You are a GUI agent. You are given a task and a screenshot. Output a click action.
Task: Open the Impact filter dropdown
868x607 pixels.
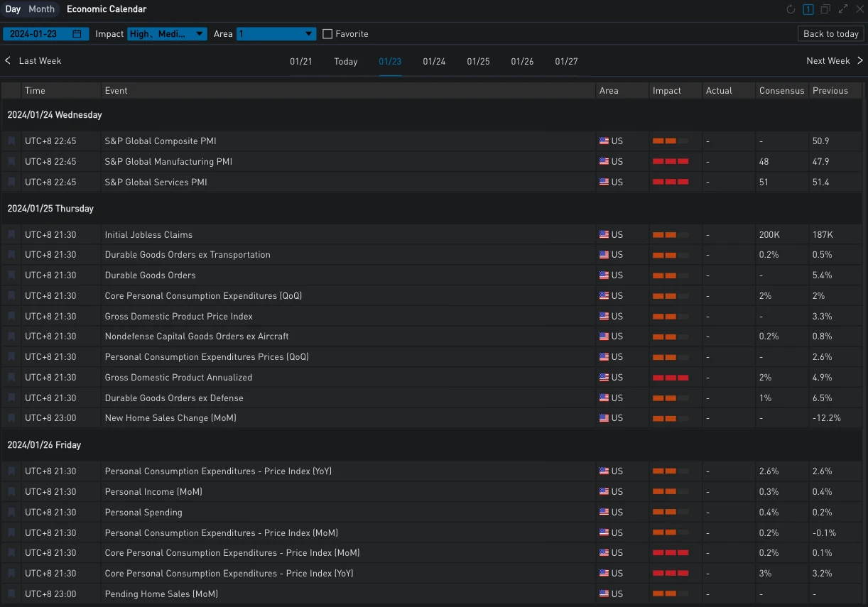point(167,34)
